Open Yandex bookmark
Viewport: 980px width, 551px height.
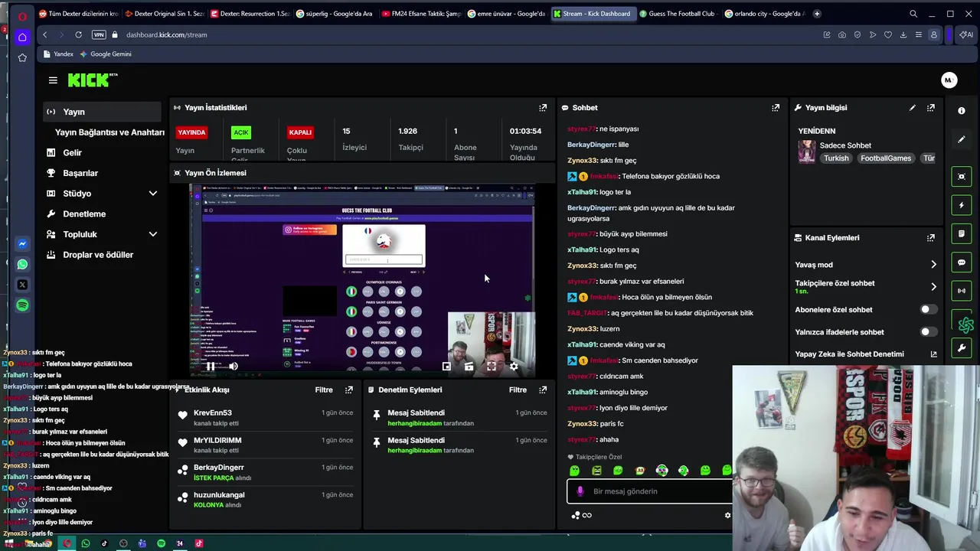click(x=58, y=54)
